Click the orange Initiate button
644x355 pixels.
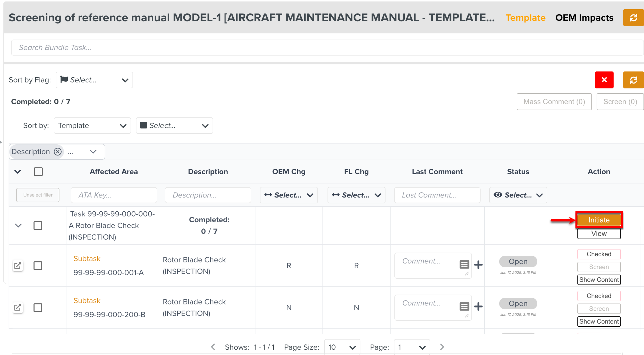(x=599, y=220)
